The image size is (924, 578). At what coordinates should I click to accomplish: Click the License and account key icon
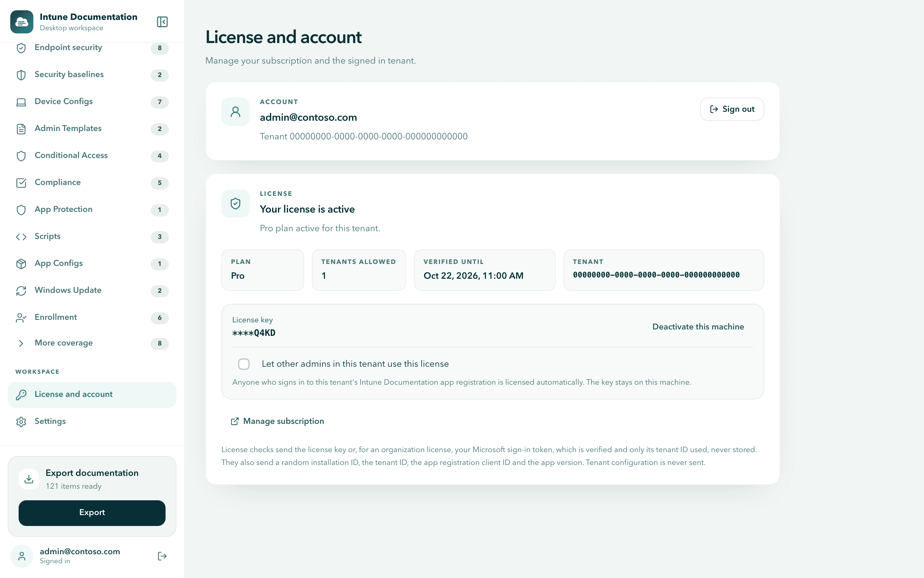[x=21, y=395]
